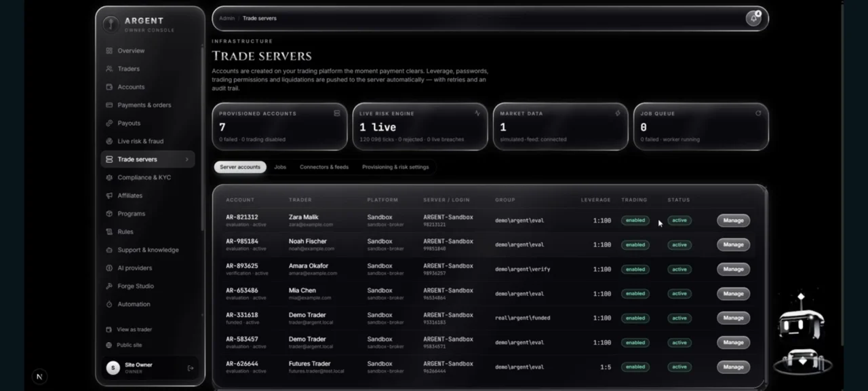This screenshot has height=391, width=868.
Task: Open Provisioning & risk settings tab
Action: [x=395, y=167]
